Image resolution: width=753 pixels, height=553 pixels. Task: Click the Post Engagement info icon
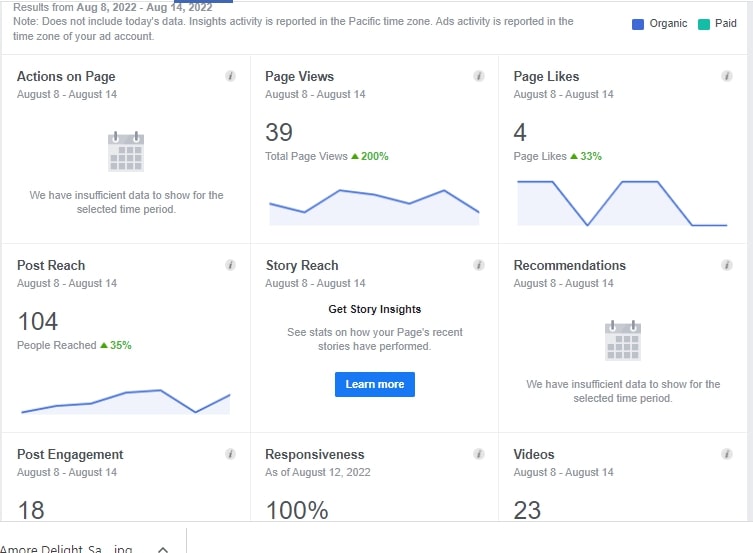230,454
